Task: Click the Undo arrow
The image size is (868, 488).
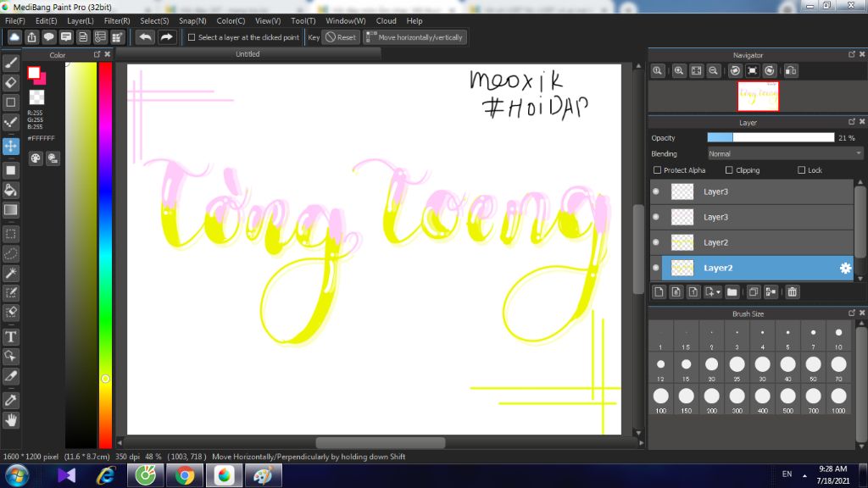Action: (x=146, y=37)
